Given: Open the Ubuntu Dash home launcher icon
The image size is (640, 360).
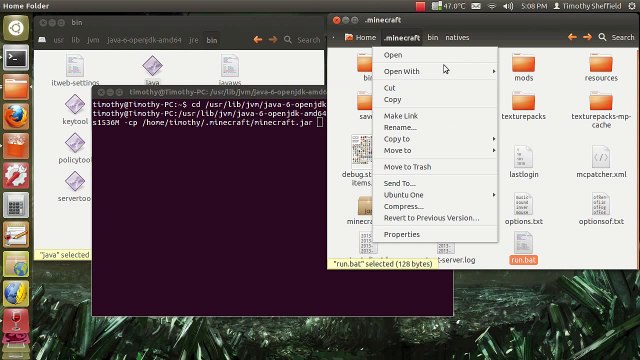Looking at the screenshot, I should point(16,28).
